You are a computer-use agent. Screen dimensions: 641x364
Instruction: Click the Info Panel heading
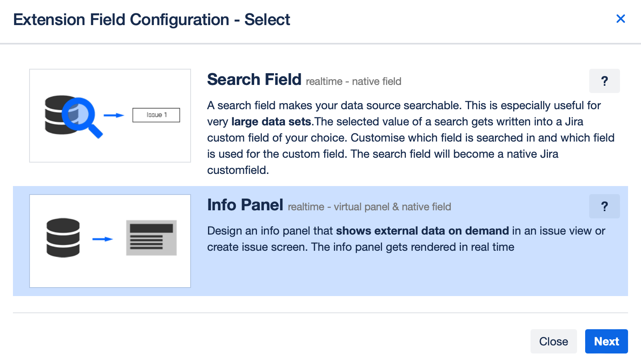(x=245, y=205)
